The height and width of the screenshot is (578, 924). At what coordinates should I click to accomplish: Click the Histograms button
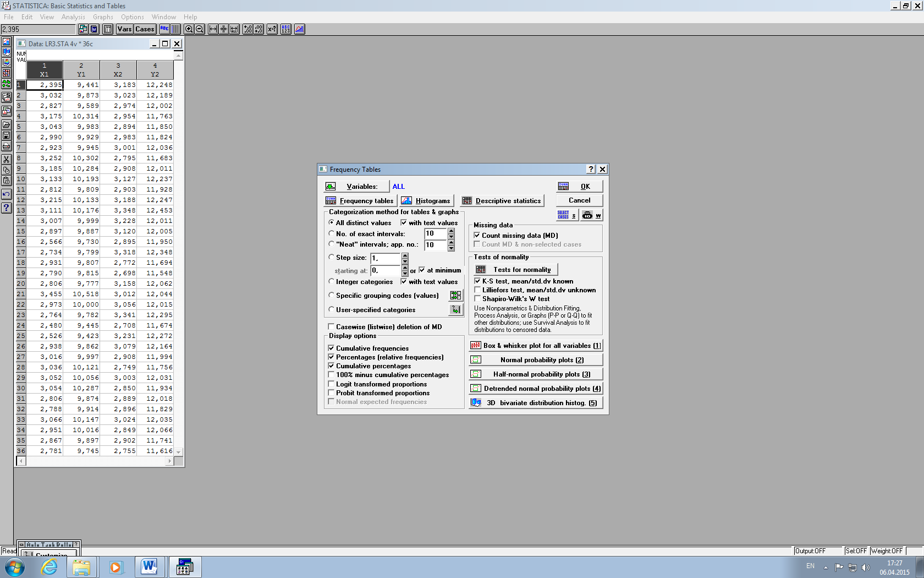[x=426, y=200]
